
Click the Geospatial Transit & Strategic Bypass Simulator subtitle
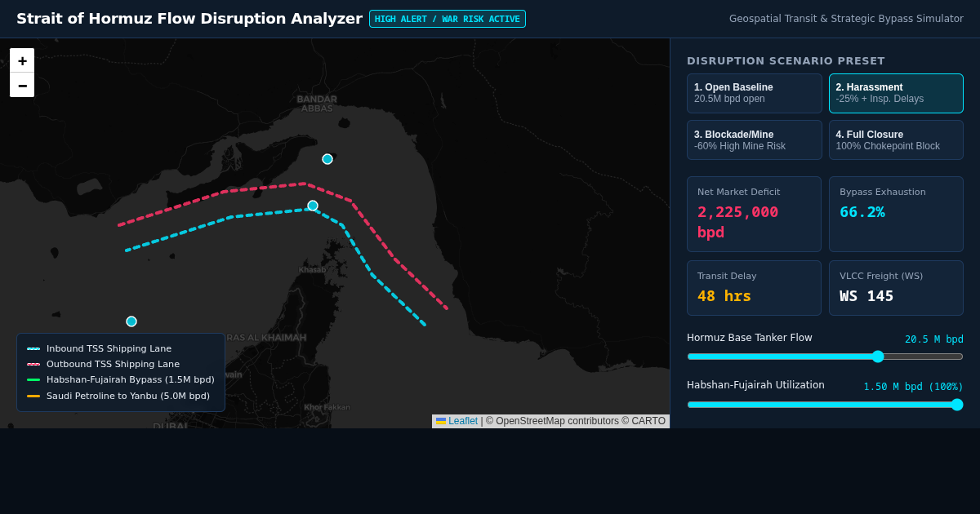point(846,19)
